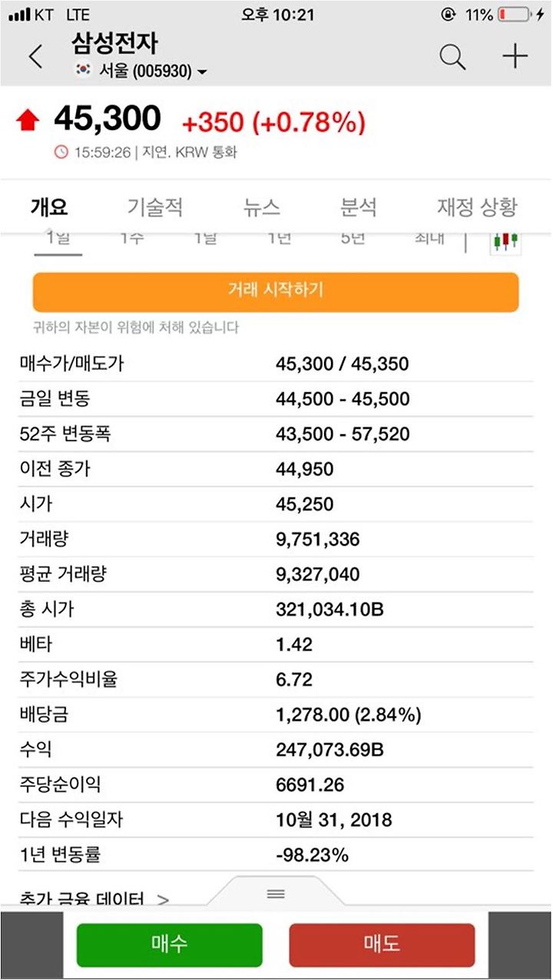Tap the back arrow icon

pos(35,57)
